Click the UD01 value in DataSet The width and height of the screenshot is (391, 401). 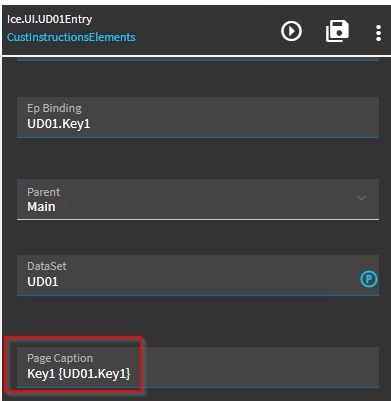[x=43, y=282]
